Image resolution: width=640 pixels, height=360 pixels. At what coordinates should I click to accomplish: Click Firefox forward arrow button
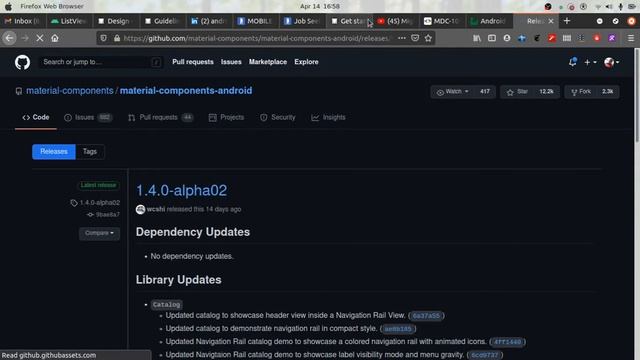tap(25, 38)
